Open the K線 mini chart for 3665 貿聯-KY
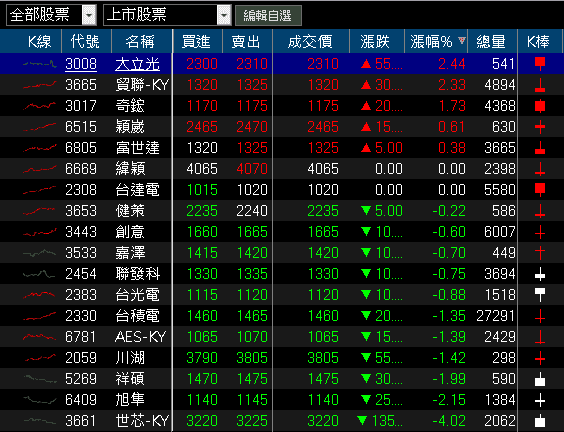Viewport: 564px width, 432px height. tap(40, 85)
